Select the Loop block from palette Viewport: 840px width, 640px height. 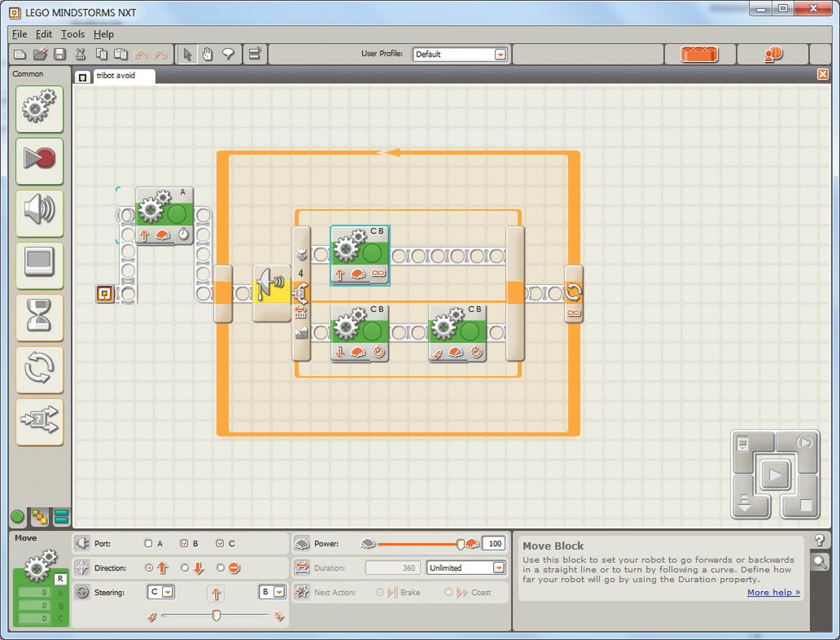coord(39,369)
